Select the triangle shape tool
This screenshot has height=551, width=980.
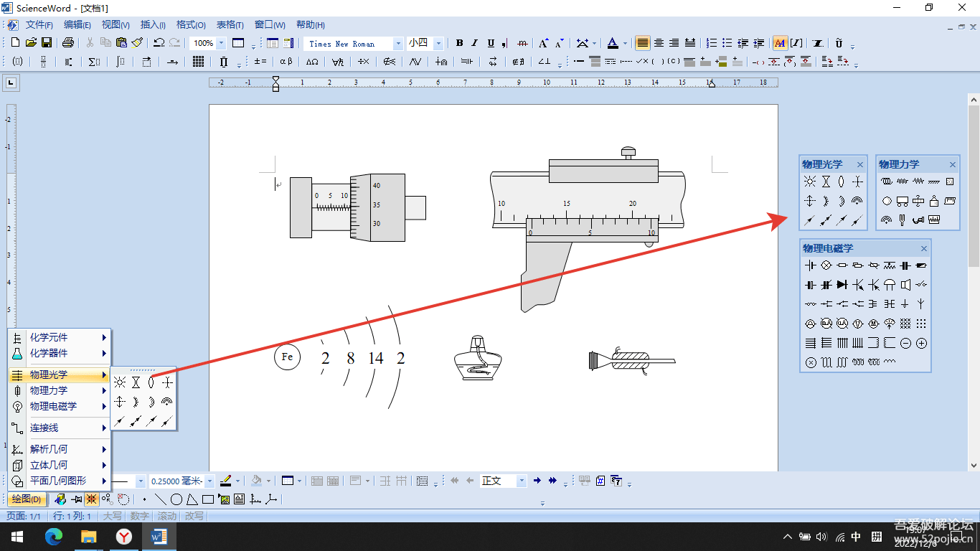192,499
